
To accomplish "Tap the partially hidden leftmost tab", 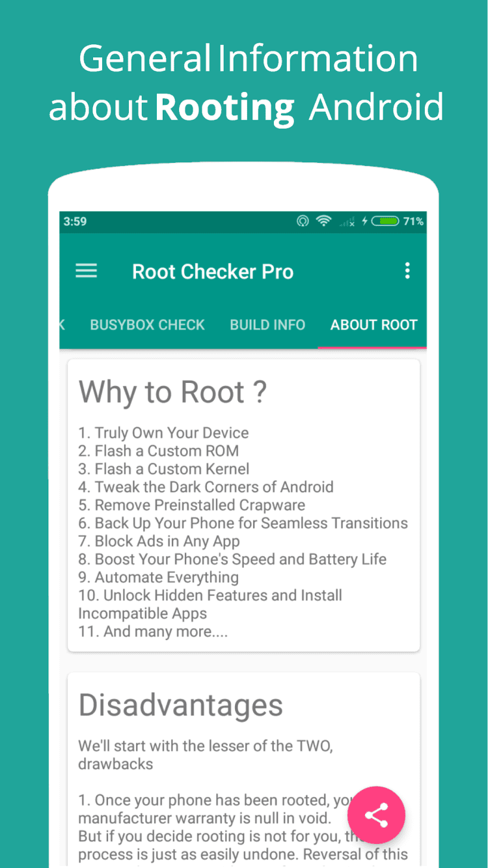I will pos(62,325).
